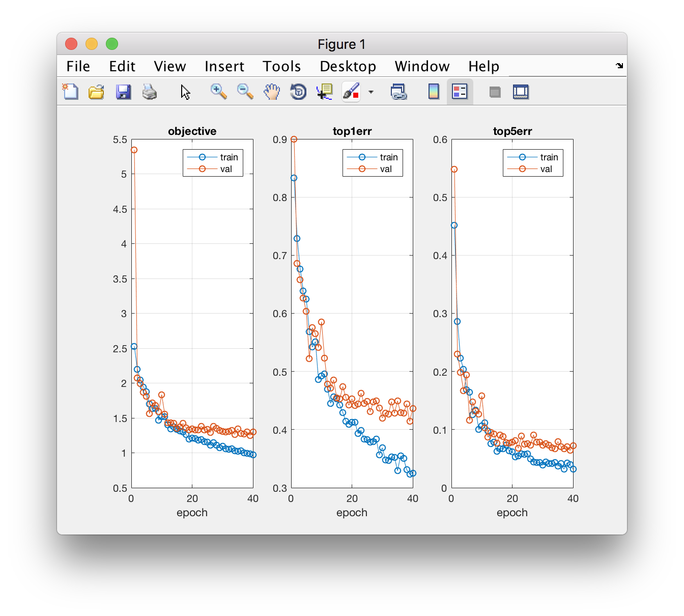The image size is (684, 616).
Task: Open the Desktop menu
Action: tap(348, 66)
